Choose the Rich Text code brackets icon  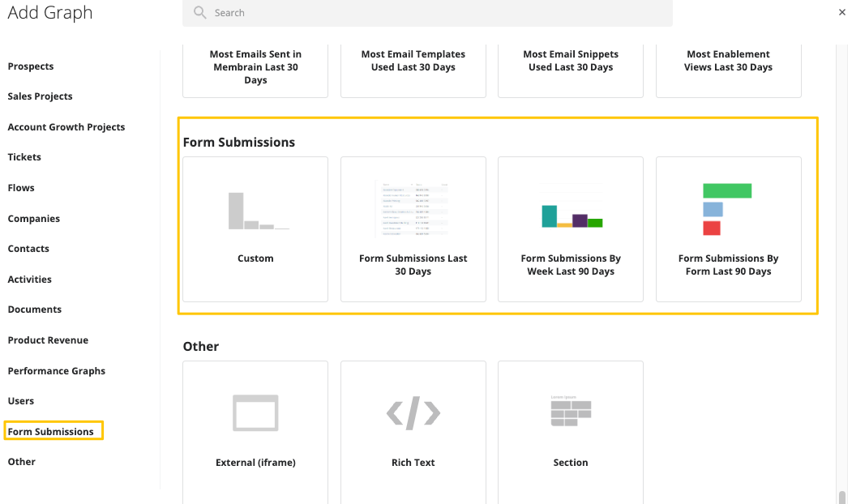pos(413,412)
